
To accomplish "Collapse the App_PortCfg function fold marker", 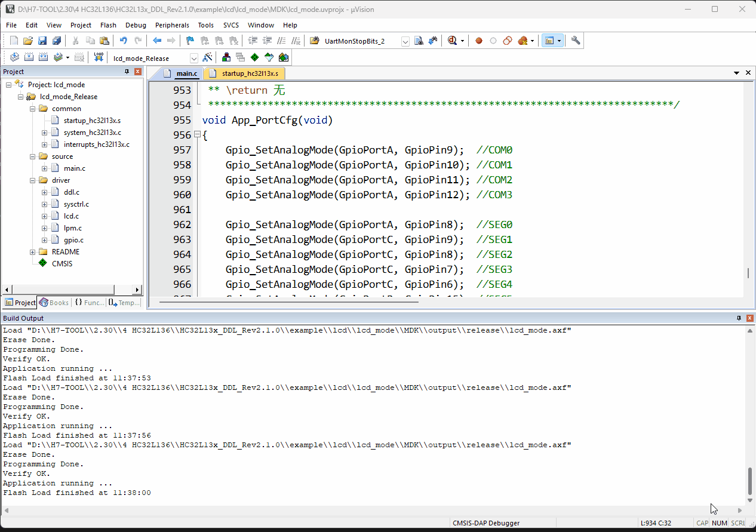I will click(197, 135).
